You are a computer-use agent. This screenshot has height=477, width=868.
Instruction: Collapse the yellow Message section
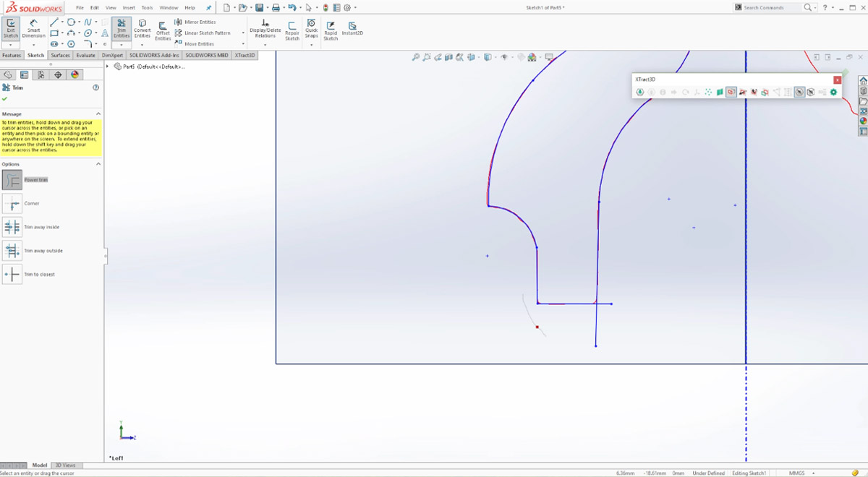pos(98,113)
